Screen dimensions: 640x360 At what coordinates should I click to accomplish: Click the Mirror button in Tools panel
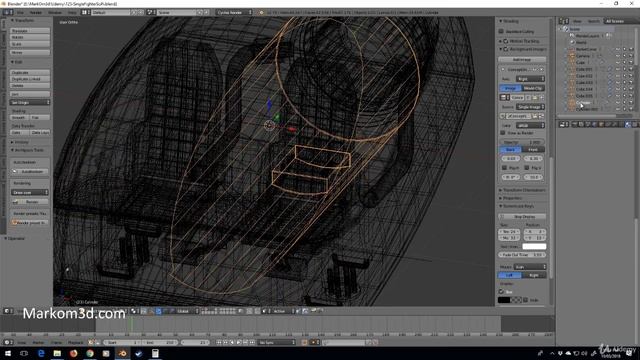[30, 52]
